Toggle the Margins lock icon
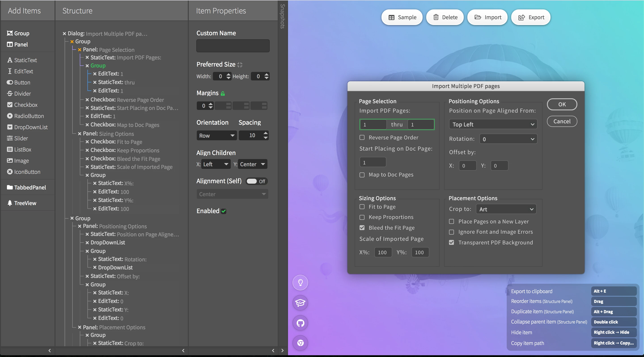The width and height of the screenshot is (644, 357). coord(223,93)
